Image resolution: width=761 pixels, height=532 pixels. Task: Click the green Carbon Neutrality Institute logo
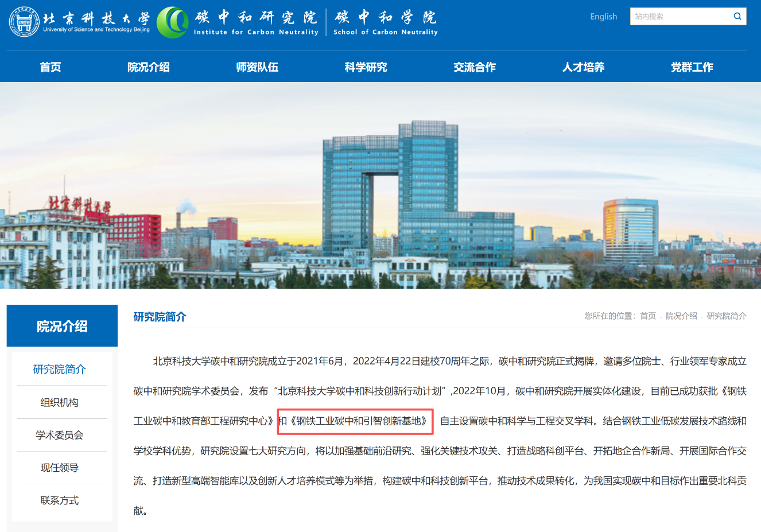tap(172, 23)
